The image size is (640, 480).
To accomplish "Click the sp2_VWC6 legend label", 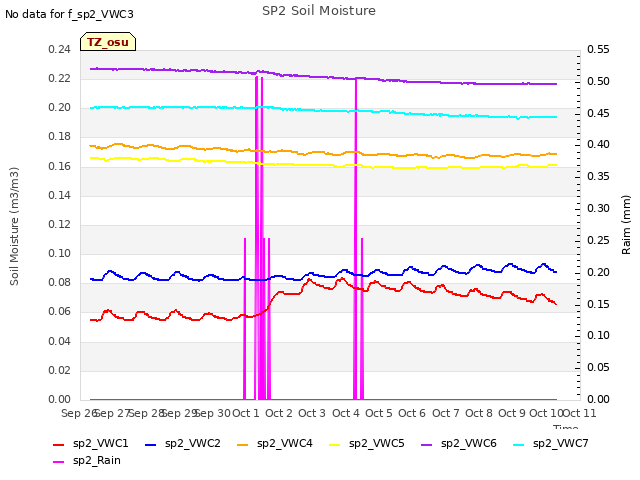I will click(x=469, y=443).
